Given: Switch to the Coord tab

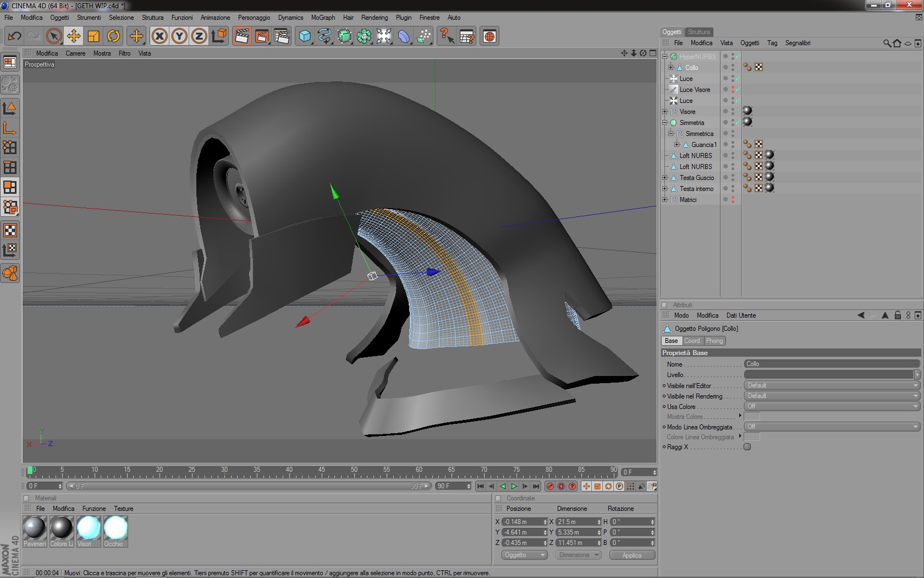Looking at the screenshot, I should pyautogui.click(x=692, y=341).
